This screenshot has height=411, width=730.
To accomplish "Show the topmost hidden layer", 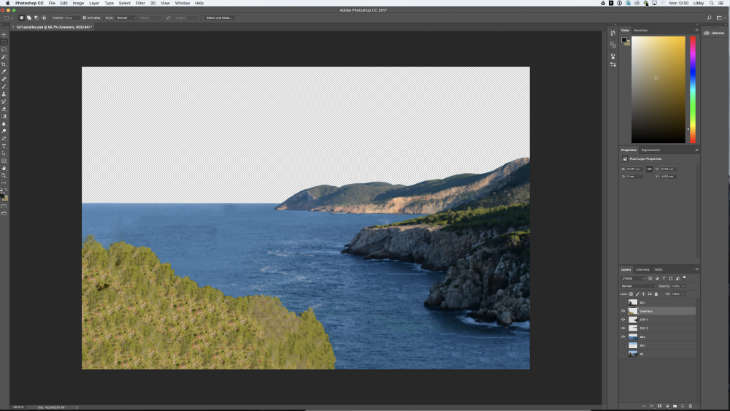I will (x=623, y=302).
